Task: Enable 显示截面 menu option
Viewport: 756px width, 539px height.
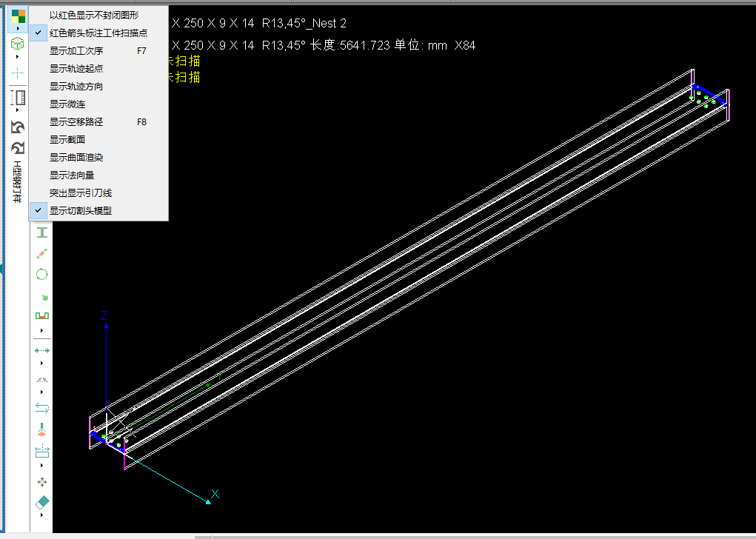Action: coord(98,139)
